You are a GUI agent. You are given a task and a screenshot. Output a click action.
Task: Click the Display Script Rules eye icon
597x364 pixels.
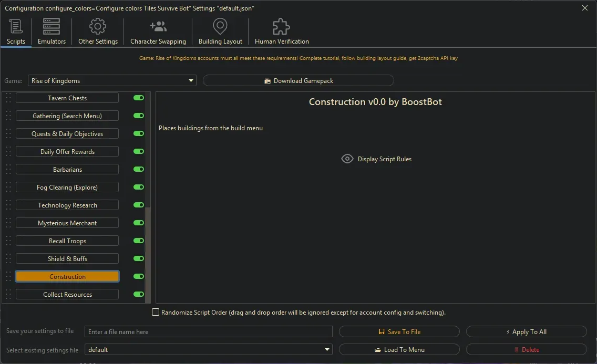point(347,159)
